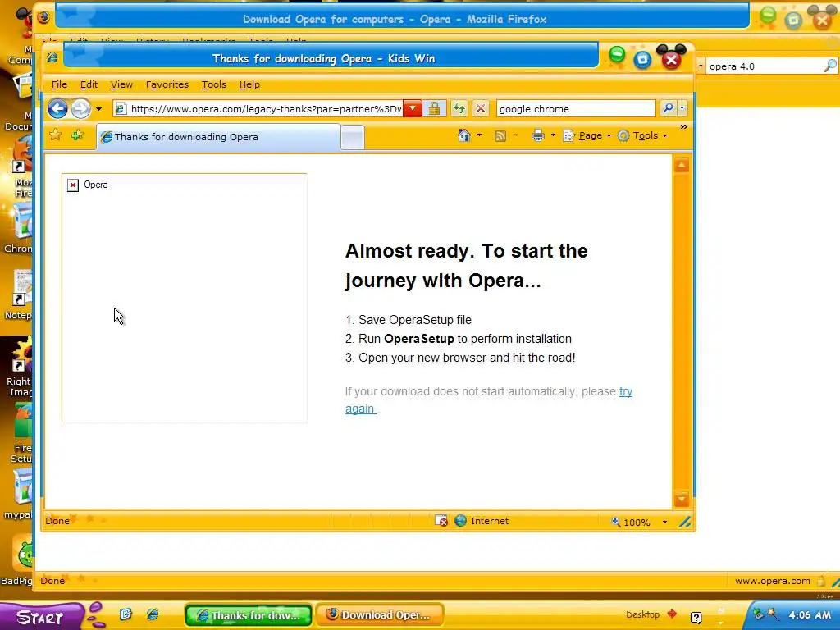840x630 pixels.
Task: Click the 4:06 AM clock
Action: [810, 615]
